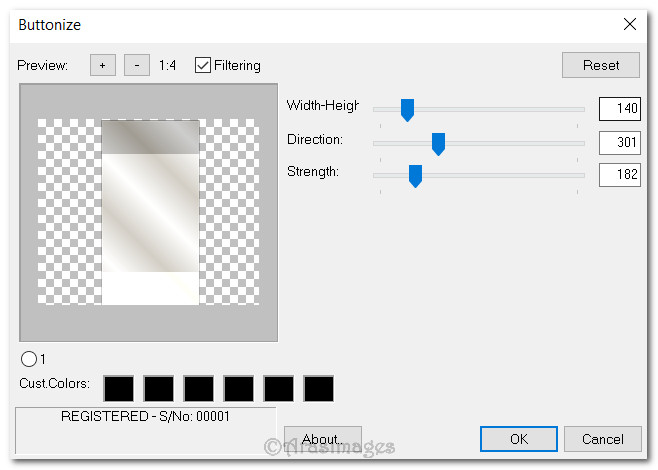Image resolution: width=658 pixels, height=470 pixels.
Task: Select radio button labeled 1
Action: (28, 358)
